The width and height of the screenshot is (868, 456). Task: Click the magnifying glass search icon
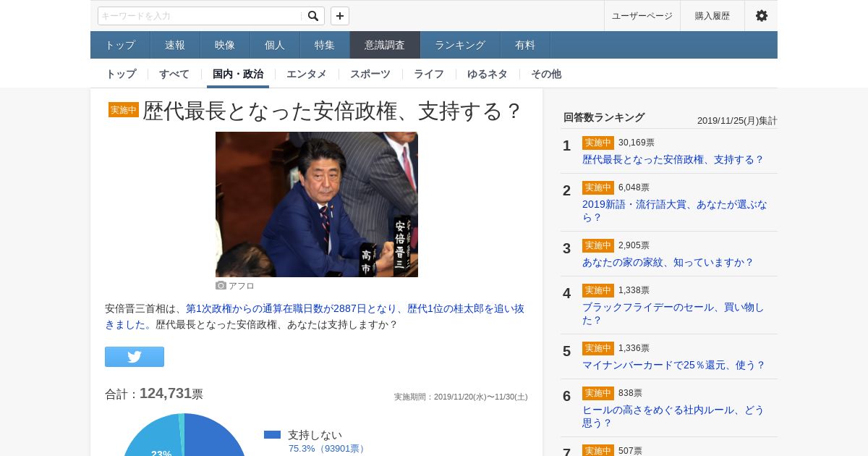click(313, 16)
